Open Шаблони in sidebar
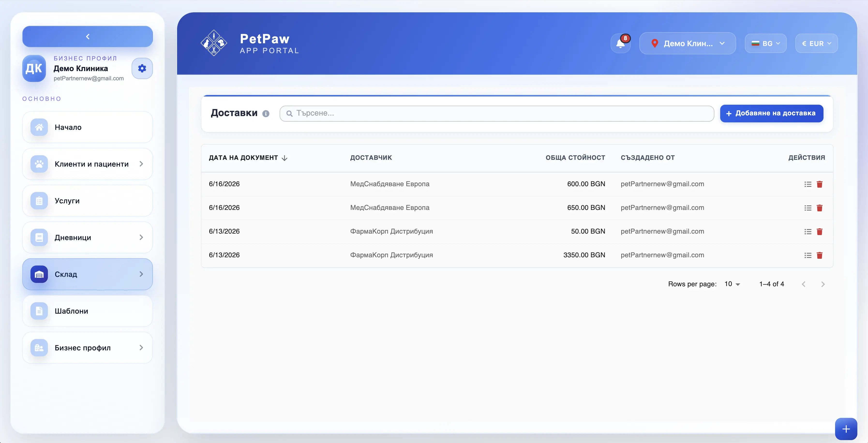The width and height of the screenshot is (868, 443). coord(88,311)
